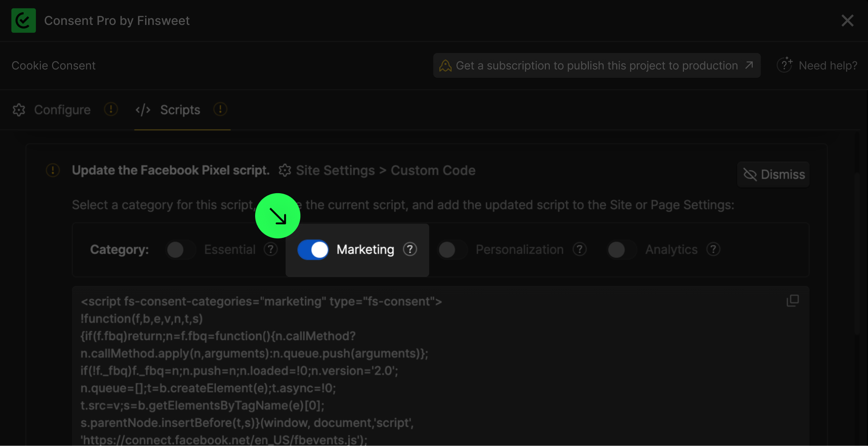Click the help icon next to Analytics
The height and width of the screenshot is (446, 868).
coord(713,249)
